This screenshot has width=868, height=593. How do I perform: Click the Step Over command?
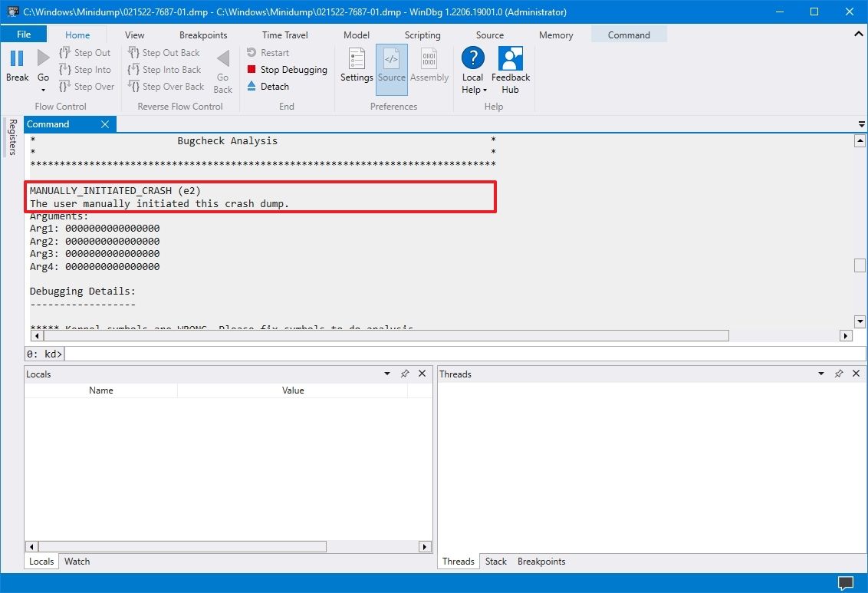tap(86, 86)
